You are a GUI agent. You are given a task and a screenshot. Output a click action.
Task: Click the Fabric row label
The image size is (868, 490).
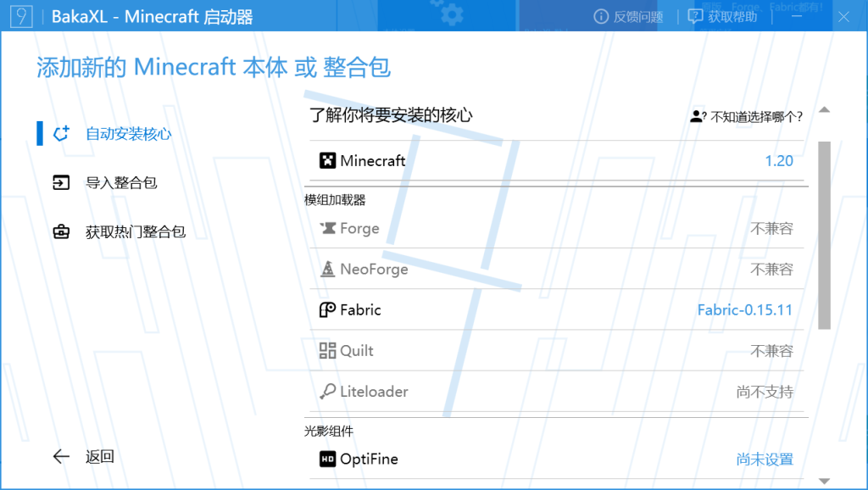click(x=360, y=310)
